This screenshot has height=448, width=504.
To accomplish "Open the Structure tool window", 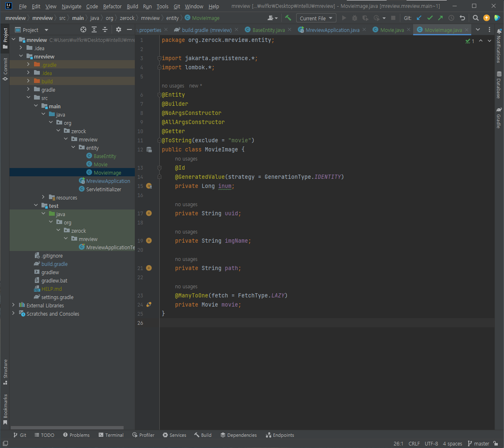I will [5, 372].
